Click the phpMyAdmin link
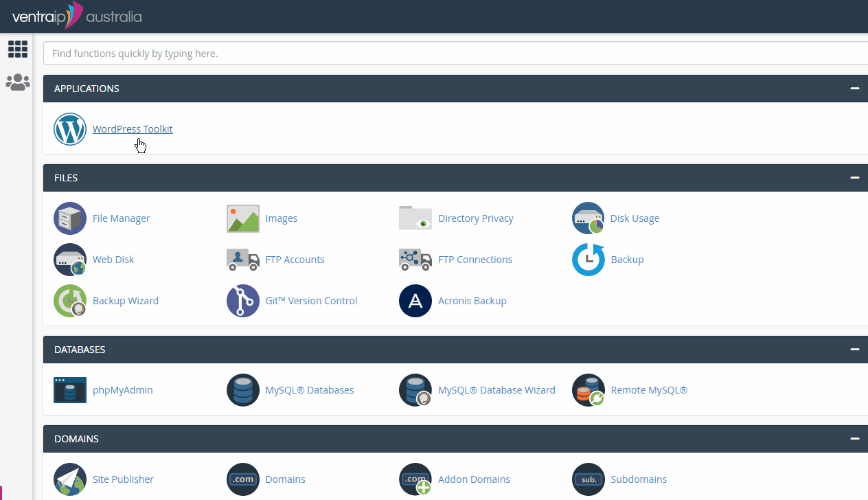 [123, 390]
